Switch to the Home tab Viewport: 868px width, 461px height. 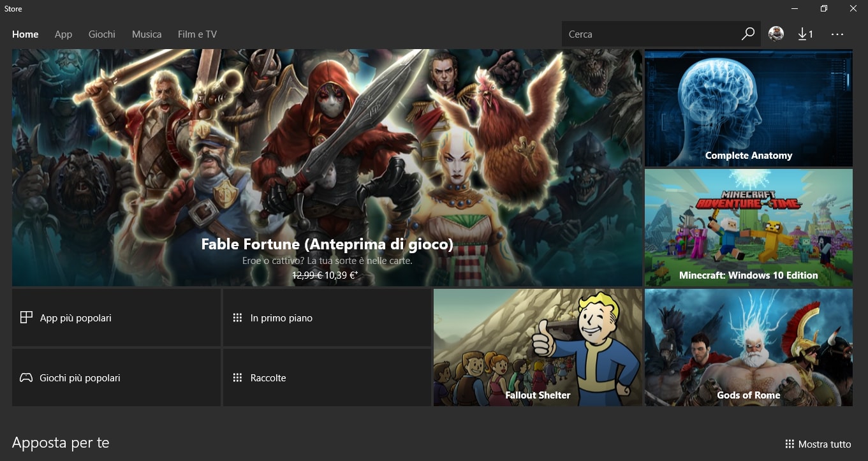click(x=26, y=34)
